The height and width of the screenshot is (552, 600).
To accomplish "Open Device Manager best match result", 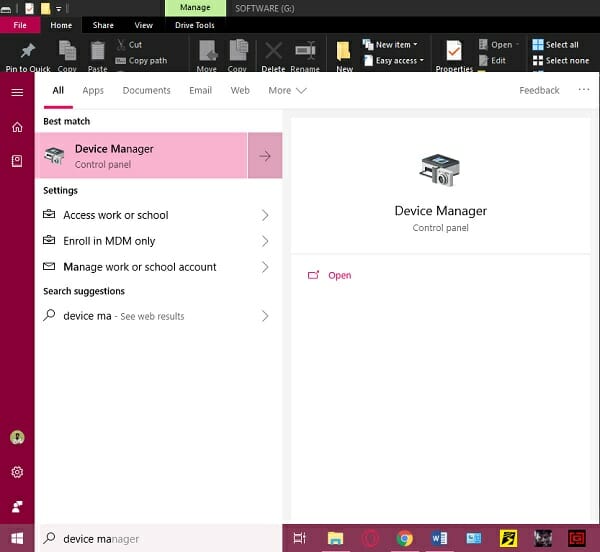I will pos(141,156).
